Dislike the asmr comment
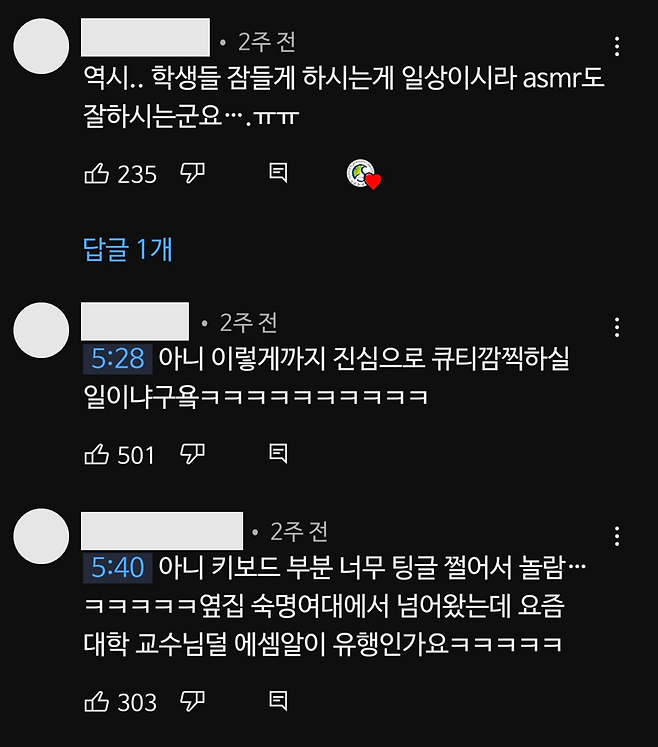 [192, 173]
